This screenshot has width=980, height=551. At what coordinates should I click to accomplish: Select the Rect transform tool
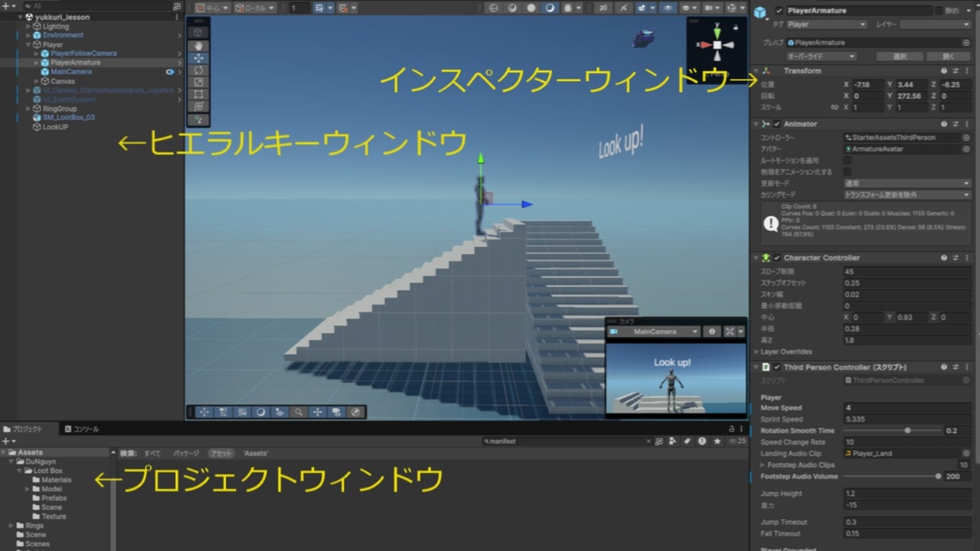coord(198,93)
